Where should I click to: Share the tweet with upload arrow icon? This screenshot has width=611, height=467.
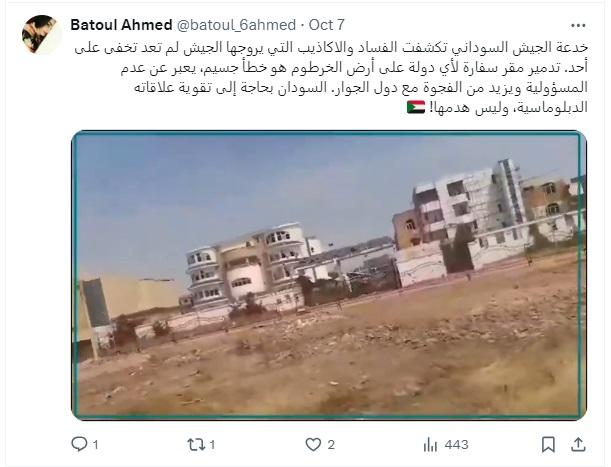coord(578,444)
